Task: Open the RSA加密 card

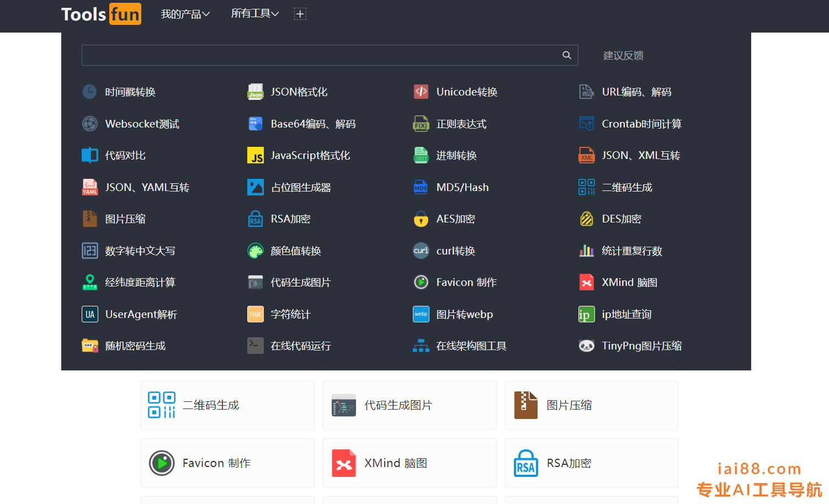Action: 591,463
